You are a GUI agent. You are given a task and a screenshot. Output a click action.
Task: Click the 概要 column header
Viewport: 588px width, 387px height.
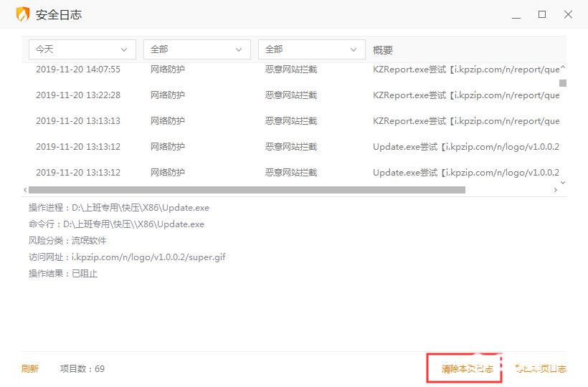(x=382, y=50)
